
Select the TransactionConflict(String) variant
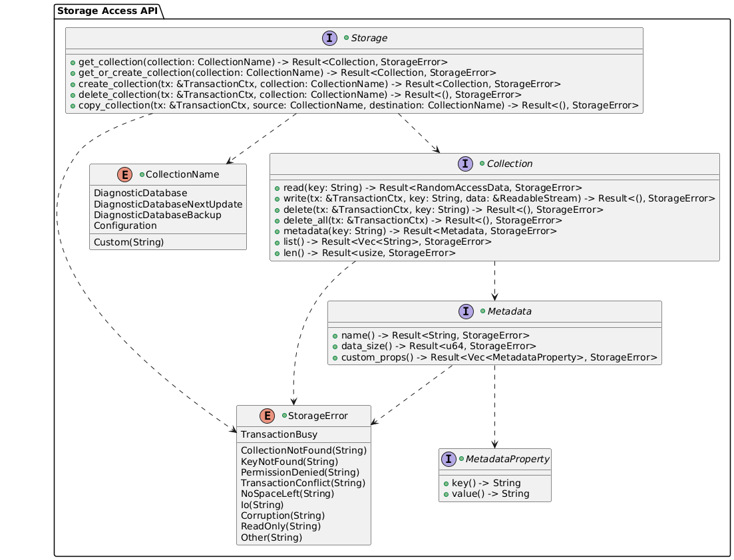(303, 484)
